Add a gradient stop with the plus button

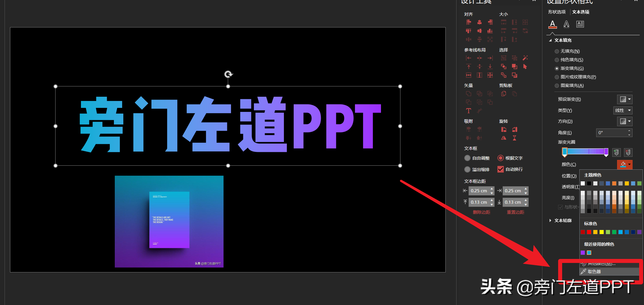click(x=616, y=152)
